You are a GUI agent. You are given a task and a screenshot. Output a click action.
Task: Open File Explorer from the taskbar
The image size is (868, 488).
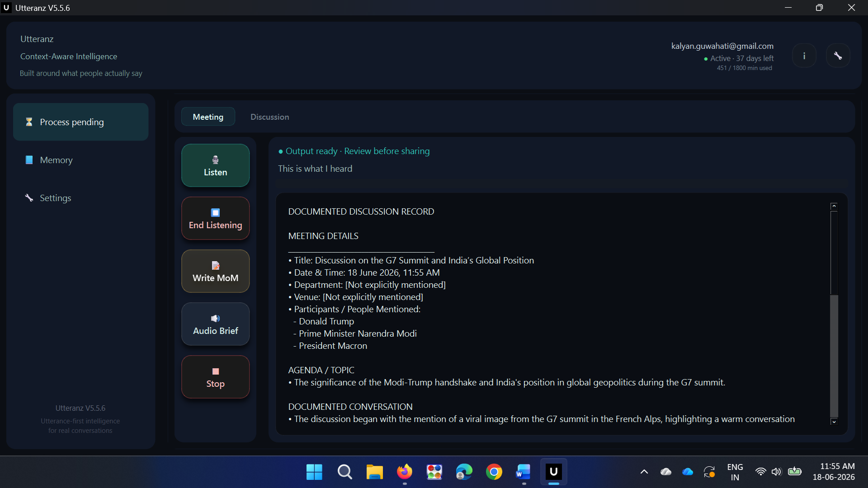pos(374,472)
